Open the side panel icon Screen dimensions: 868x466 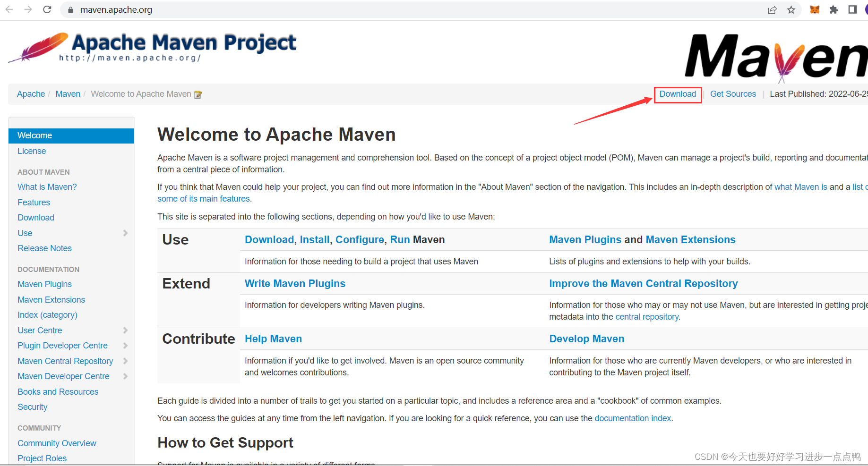click(x=852, y=9)
